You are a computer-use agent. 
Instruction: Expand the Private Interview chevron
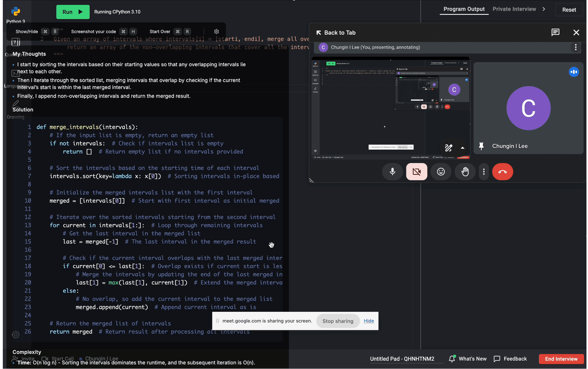point(543,9)
